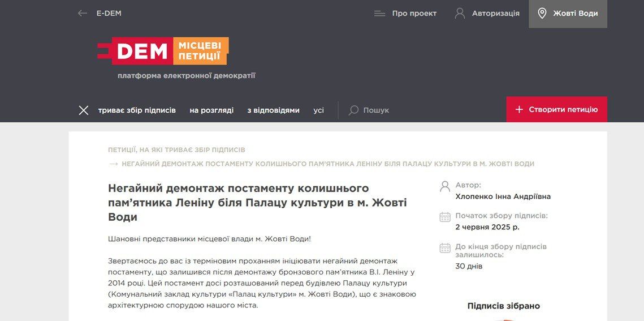The image size is (644, 321).
Task: Click the calendar icon beside До кінця збору
Action: coord(445,248)
